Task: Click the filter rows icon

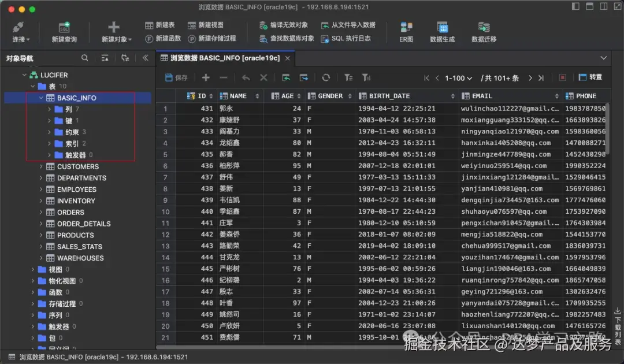Action: [348, 77]
